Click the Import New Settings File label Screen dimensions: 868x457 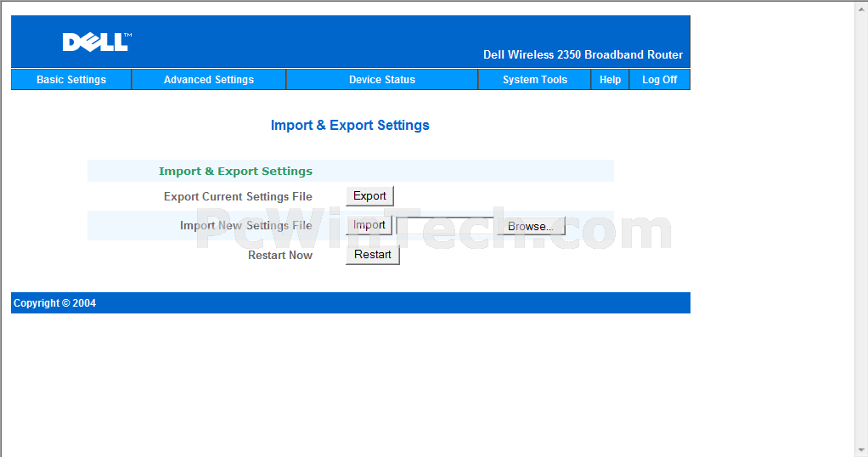tap(245, 225)
